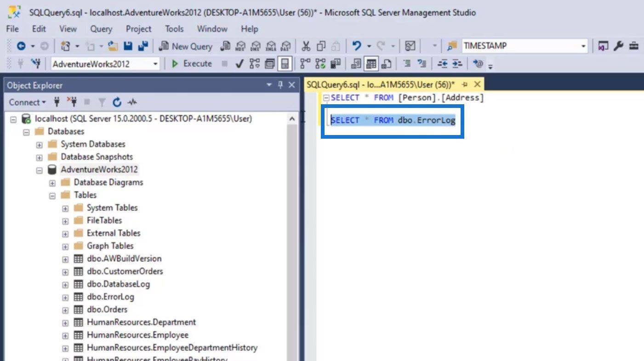
Task: Click the Activity Monitor icon
Action: coord(410,46)
